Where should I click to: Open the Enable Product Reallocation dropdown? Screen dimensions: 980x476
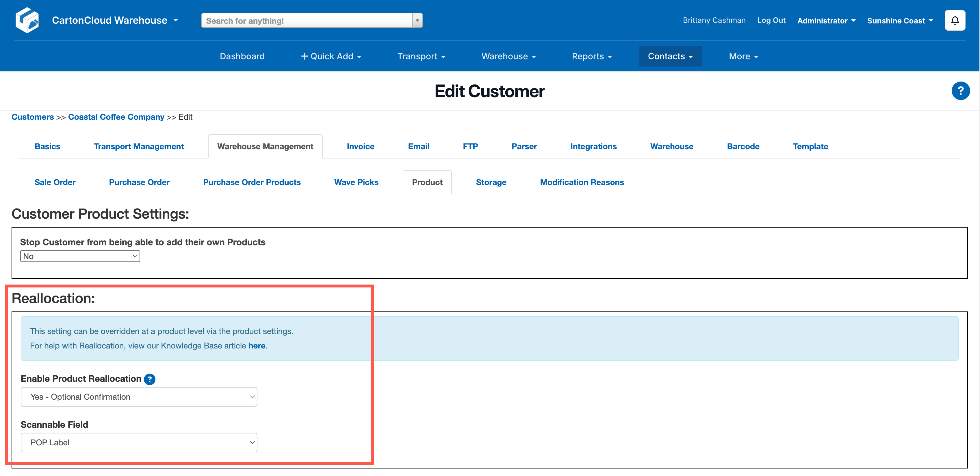point(139,397)
